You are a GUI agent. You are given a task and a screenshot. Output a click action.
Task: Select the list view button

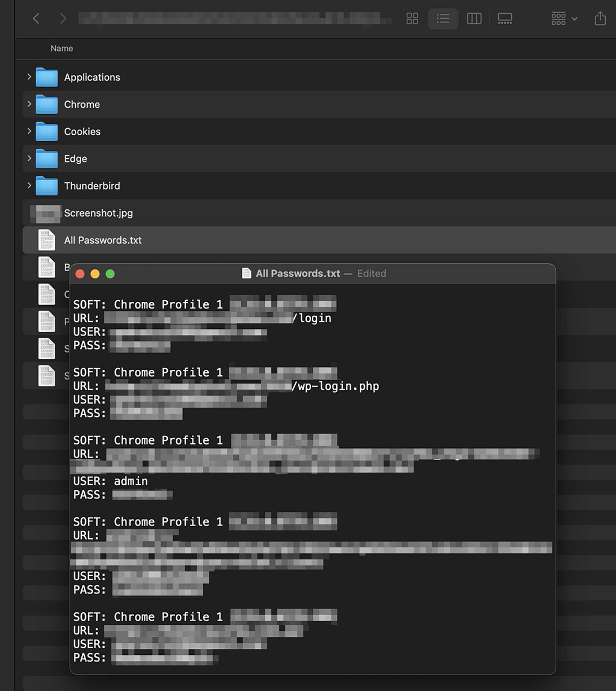(443, 19)
